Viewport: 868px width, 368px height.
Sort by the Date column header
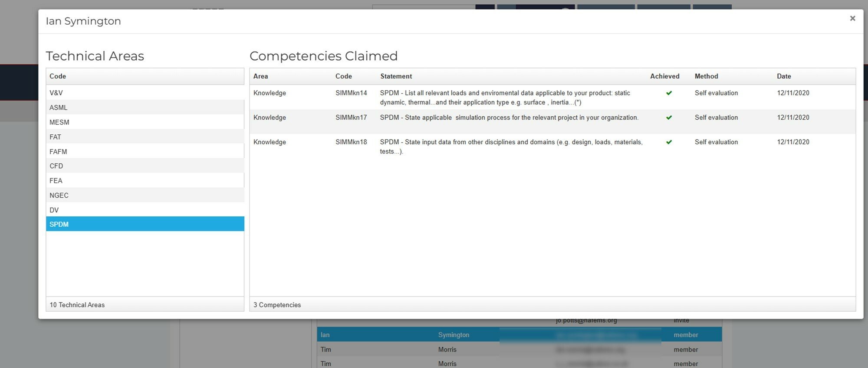pyautogui.click(x=784, y=76)
